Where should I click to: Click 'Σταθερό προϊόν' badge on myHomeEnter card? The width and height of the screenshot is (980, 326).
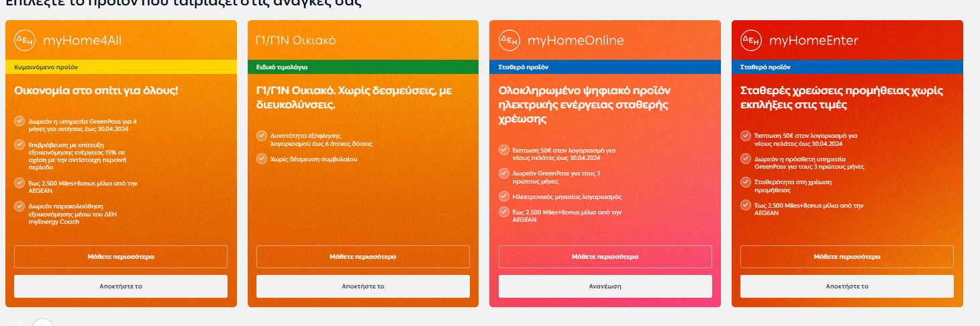847,67
